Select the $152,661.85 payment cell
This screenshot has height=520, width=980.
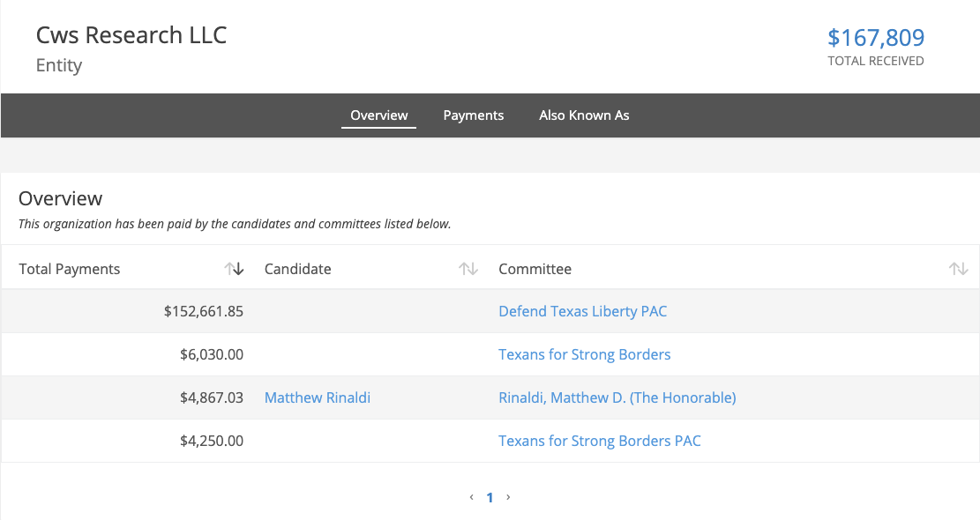(x=203, y=311)
